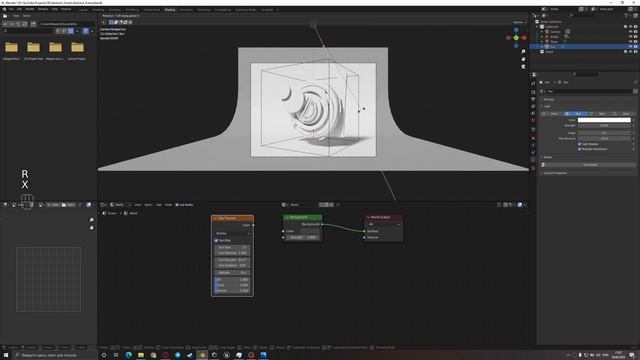The width and height of the screenshot is (640, 360).
Task: Click the Outliner search field
Action: [582, 16]
